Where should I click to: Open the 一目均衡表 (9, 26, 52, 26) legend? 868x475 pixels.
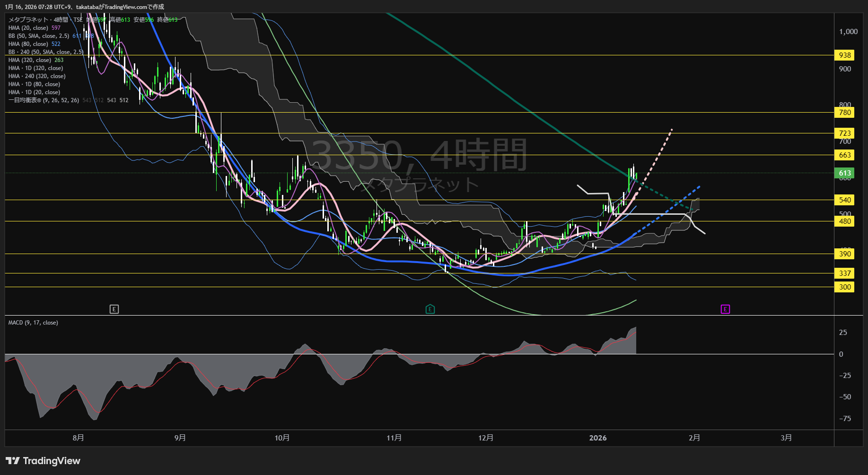pyautogui.click(x=44, y=100)
